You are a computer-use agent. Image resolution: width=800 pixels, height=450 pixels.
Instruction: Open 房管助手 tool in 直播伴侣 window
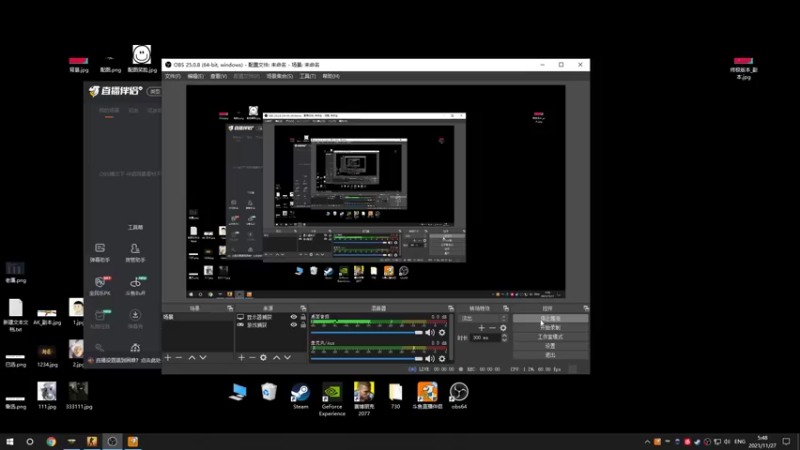click(x=135, y=252)
